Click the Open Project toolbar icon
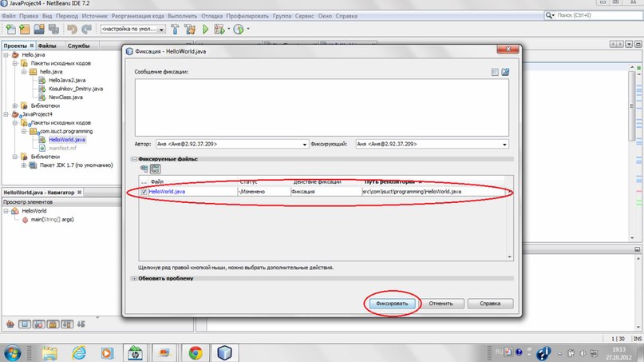644x362 pixels. pos(39,30)
